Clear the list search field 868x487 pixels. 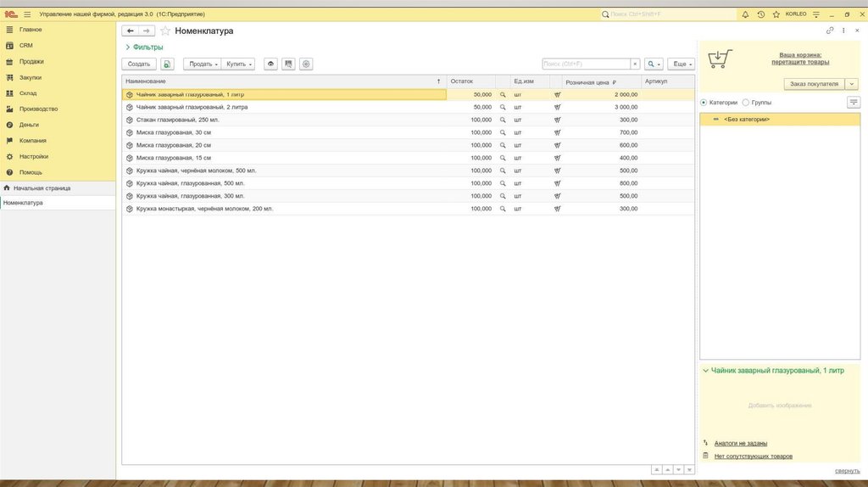[x=635, y=64]
